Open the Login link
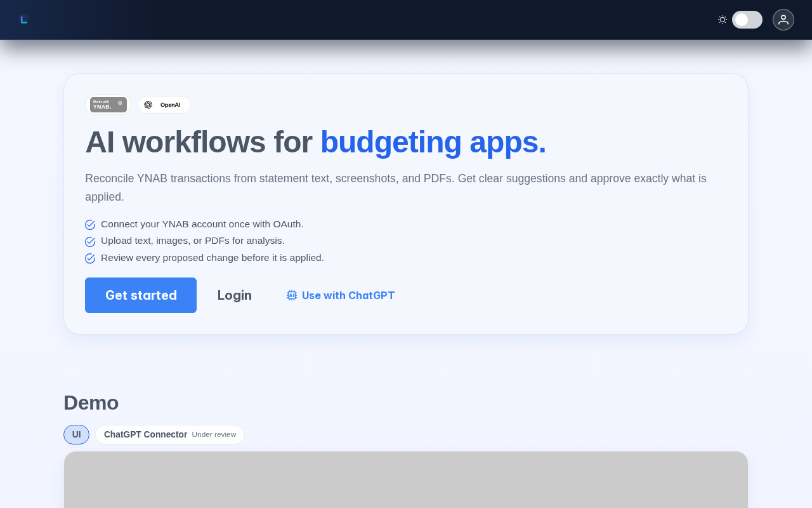 235,295
